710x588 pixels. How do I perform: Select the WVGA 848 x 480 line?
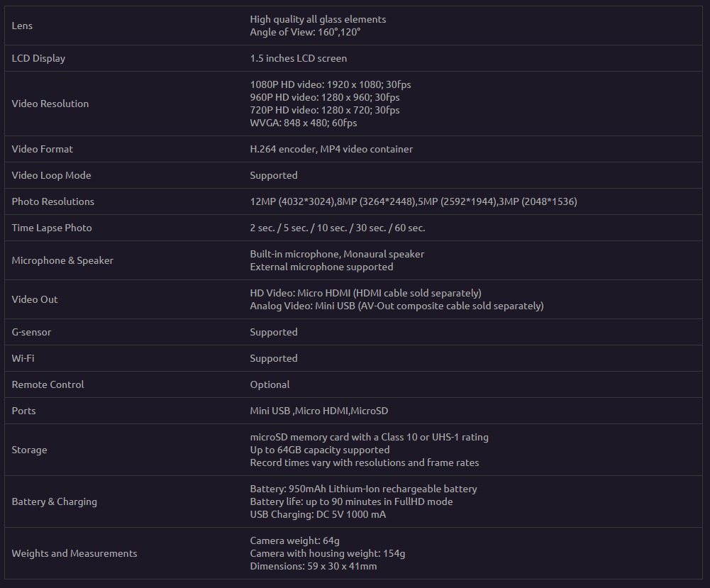[x=303, y=123]
